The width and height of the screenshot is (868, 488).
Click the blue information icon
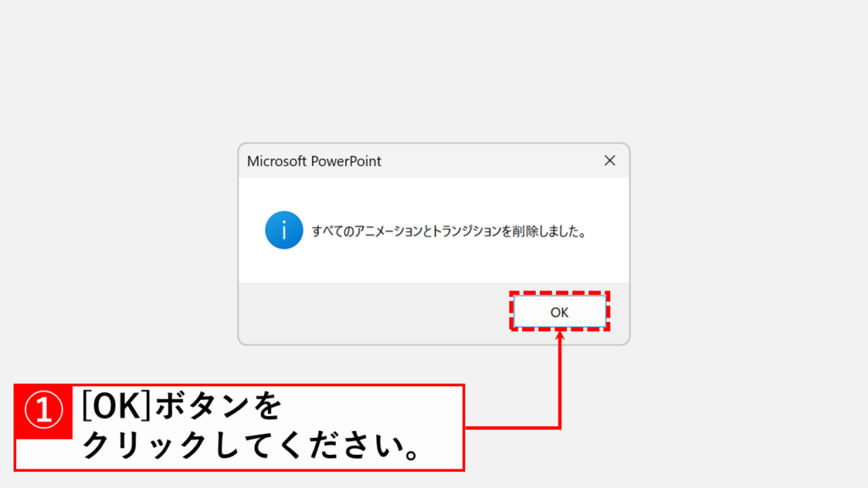pos(284,230)
